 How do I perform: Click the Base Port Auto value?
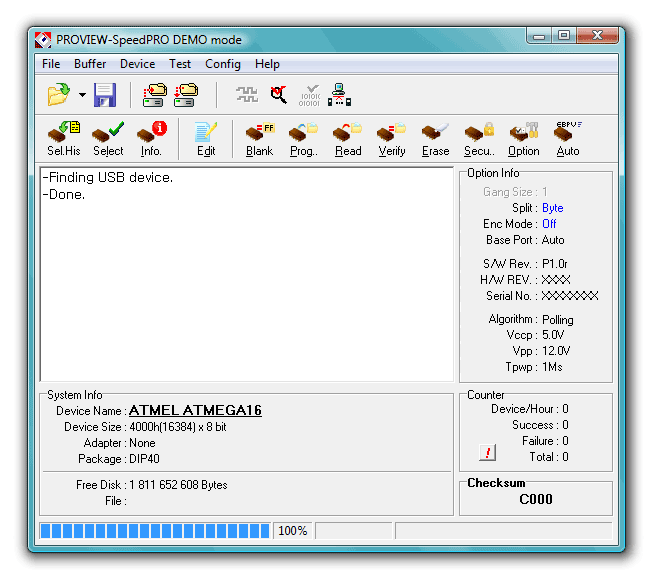point(553,240)
